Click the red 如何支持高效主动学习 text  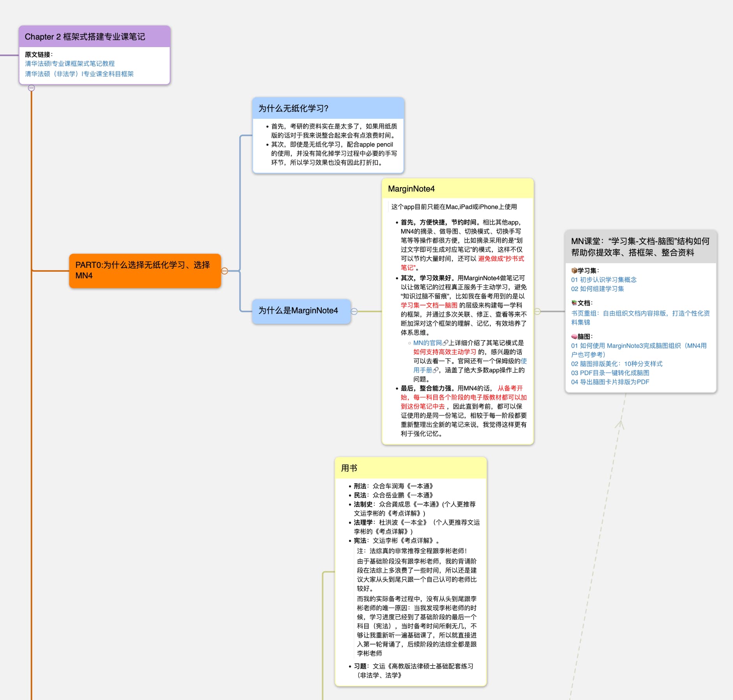[x=445, y=352]
